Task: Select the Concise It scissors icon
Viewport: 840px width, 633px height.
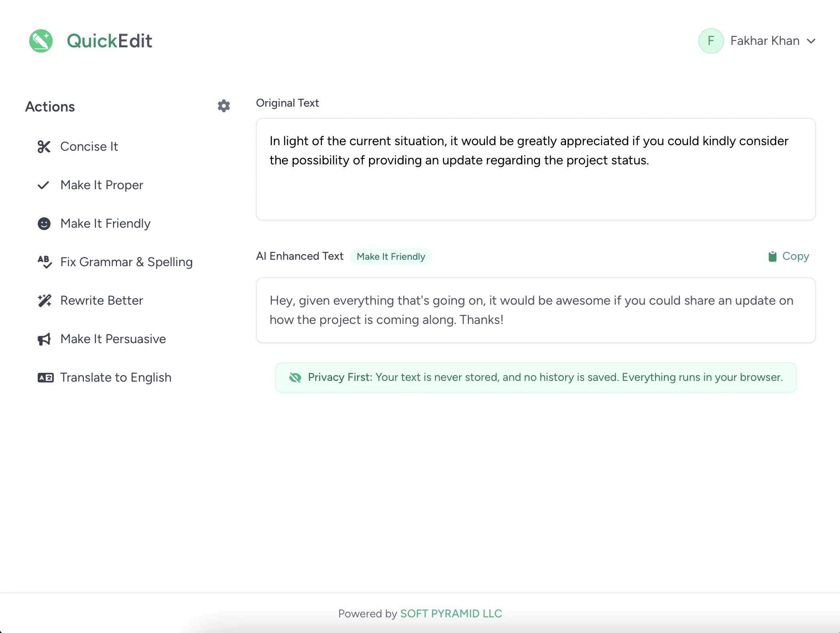Action: 44,147
